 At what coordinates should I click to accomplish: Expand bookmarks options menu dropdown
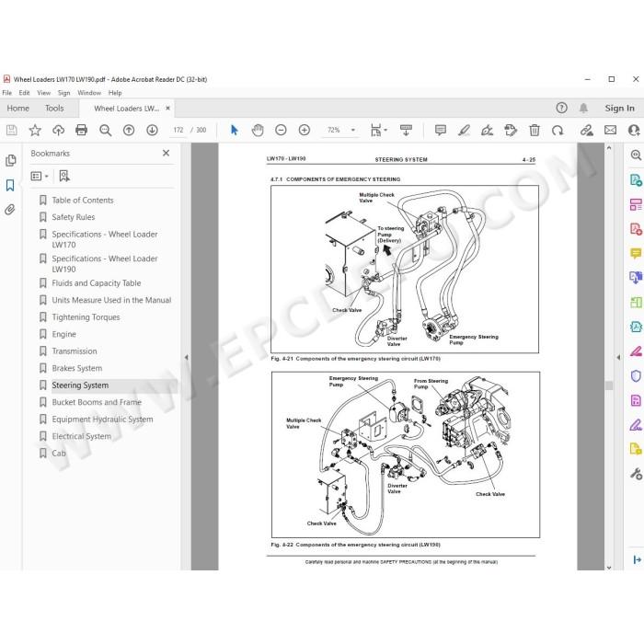click(40, 177)
